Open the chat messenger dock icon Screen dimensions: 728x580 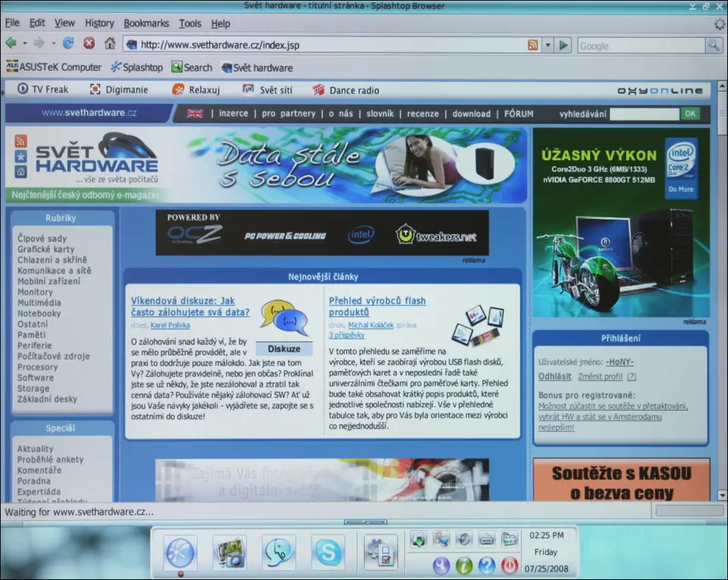click(x=278, y=552)
